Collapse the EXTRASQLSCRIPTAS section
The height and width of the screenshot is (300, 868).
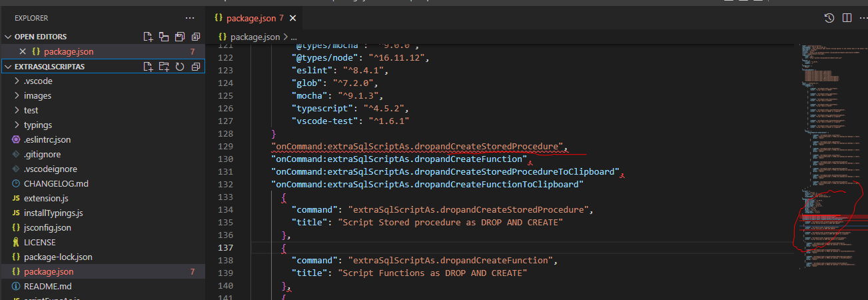[9, 67]
